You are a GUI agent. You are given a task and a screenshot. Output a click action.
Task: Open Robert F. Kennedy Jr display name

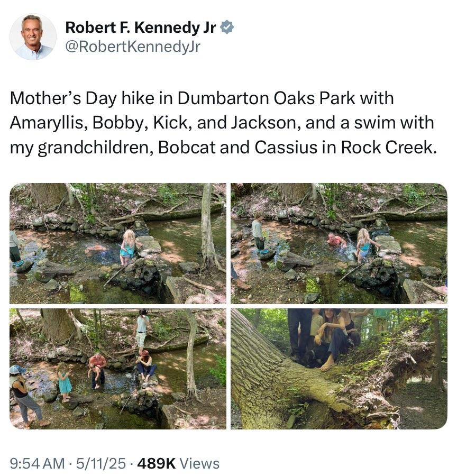141,28
